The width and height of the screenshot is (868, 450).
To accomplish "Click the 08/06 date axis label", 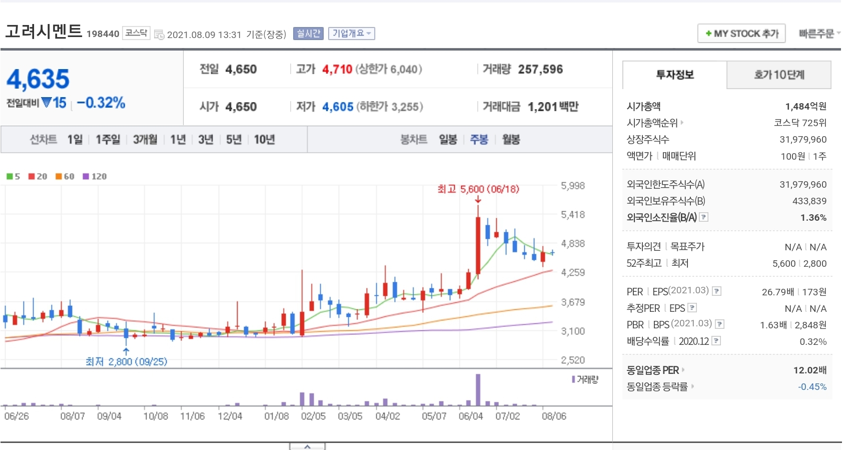I will pyautogui.click(x=554, y=416).
